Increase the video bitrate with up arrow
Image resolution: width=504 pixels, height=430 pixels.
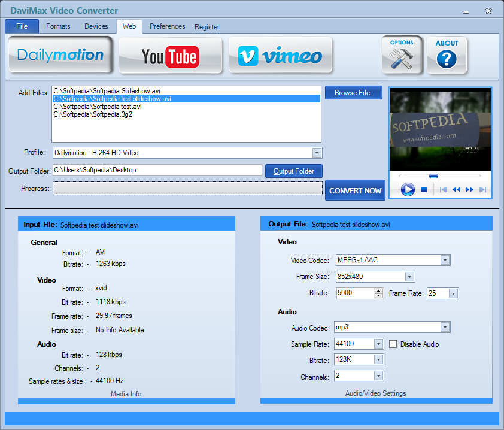click(379, 290)
